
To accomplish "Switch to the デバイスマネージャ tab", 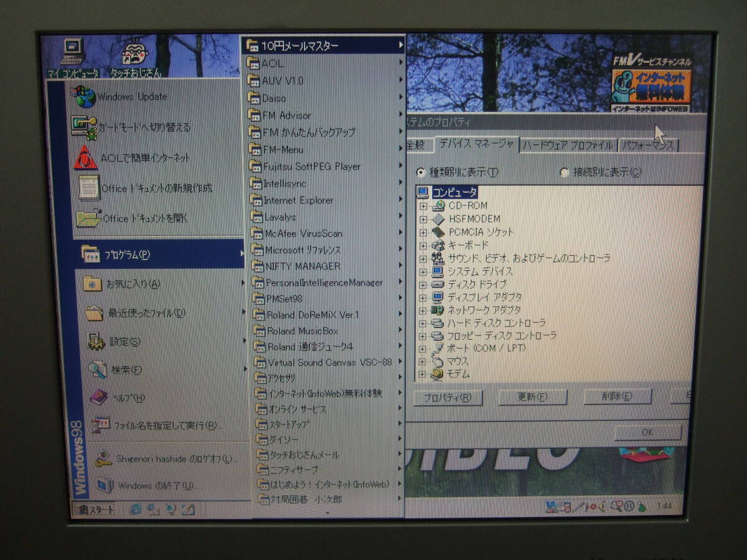I will pyautogui.click(x=476, y=143).
